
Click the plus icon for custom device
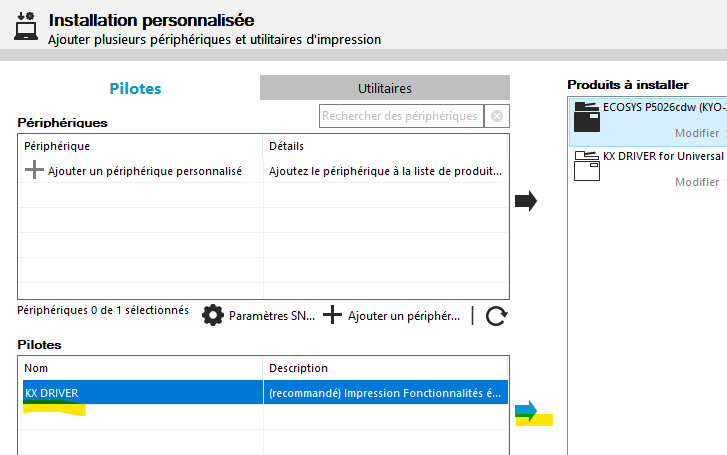(34, 171)
